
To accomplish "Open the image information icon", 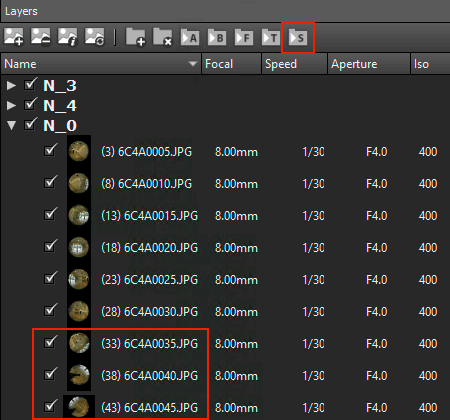I will pyautogui.click(x=68, y=37).
